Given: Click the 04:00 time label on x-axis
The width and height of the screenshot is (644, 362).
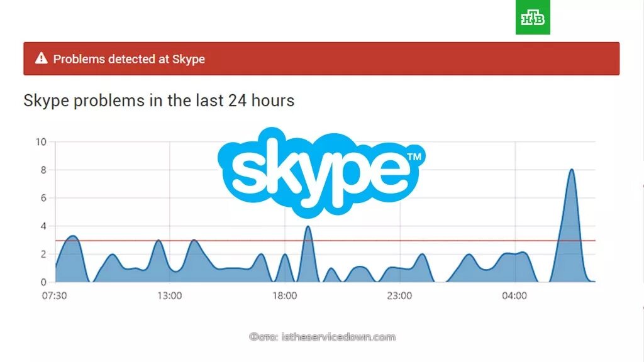Looking at the screenshot, I should click(514, 295).
